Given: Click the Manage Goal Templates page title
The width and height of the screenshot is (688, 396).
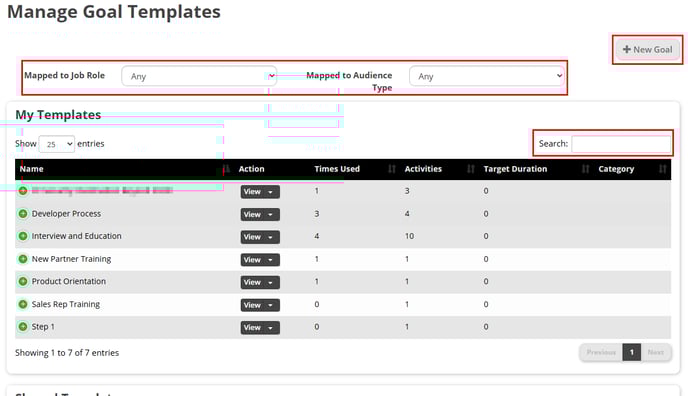Looking at the screenshot, I should coord(114,12).
